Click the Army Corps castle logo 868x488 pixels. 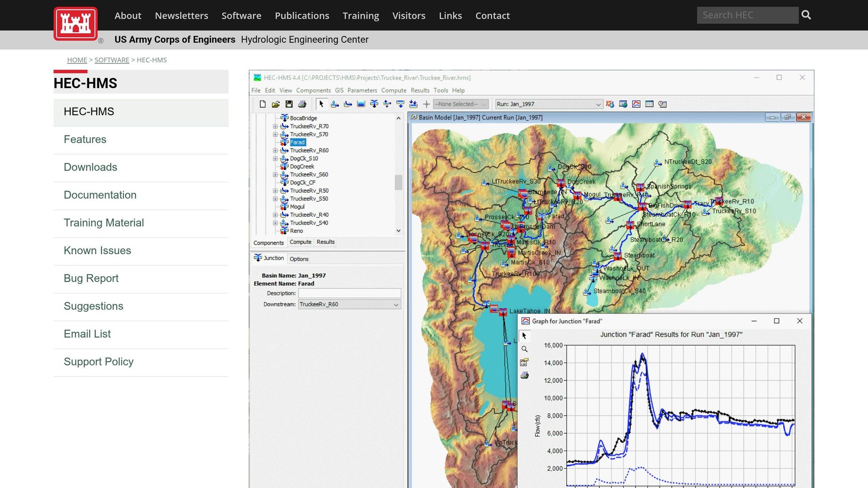click(x=75, y=24)
